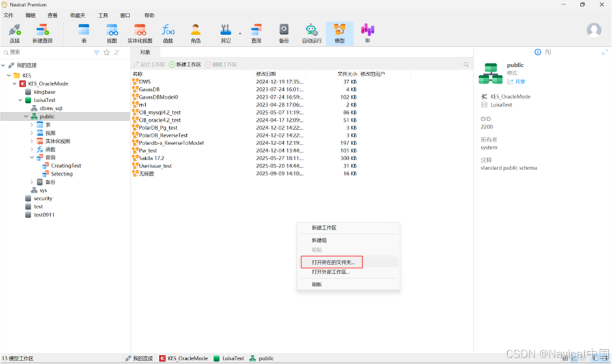Collapse the 我的连接 tree node
Image resolution: width=612 pixels, height=364 pixels.
click(3, 65)
